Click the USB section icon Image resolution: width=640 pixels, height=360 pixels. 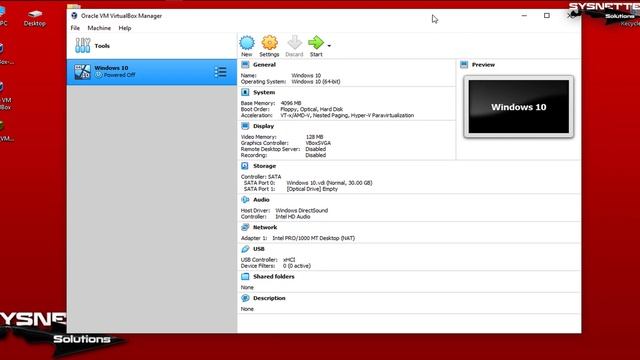tap(245, 249)
